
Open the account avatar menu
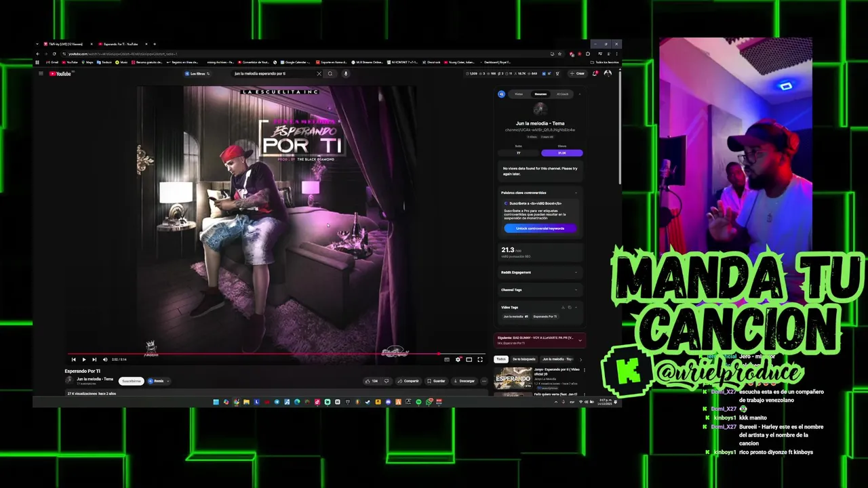[608, 73]
